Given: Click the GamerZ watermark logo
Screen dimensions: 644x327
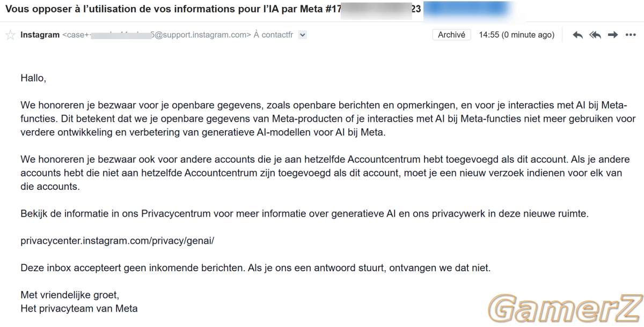Looking at the screenshot, I should pyautogui.click(x=565, y=309).
